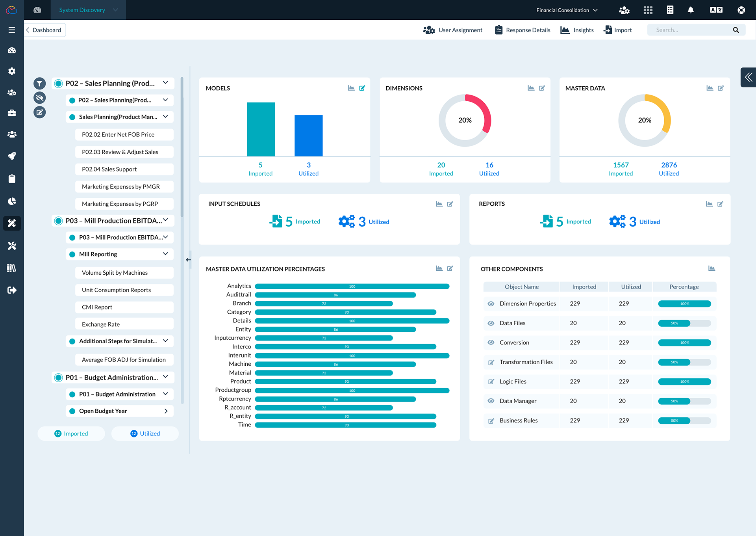
Task: Open the apps grid icon
Action: (648, 10)
